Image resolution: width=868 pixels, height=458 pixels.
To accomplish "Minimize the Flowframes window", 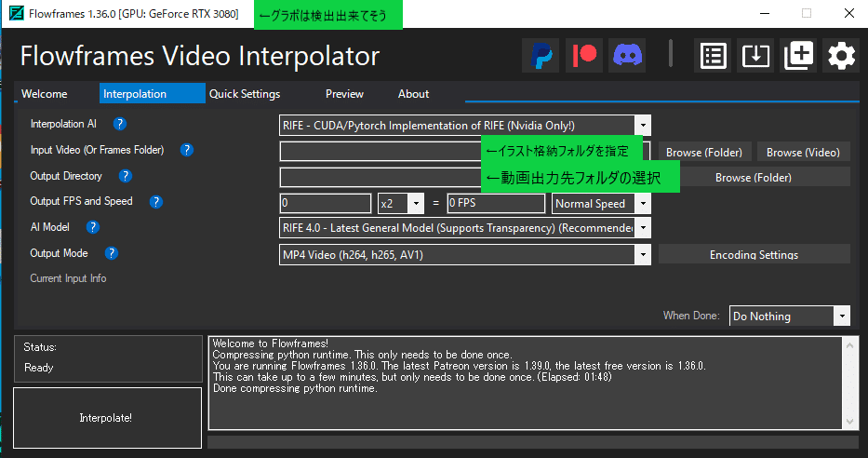I will click(x=765, y=13).
